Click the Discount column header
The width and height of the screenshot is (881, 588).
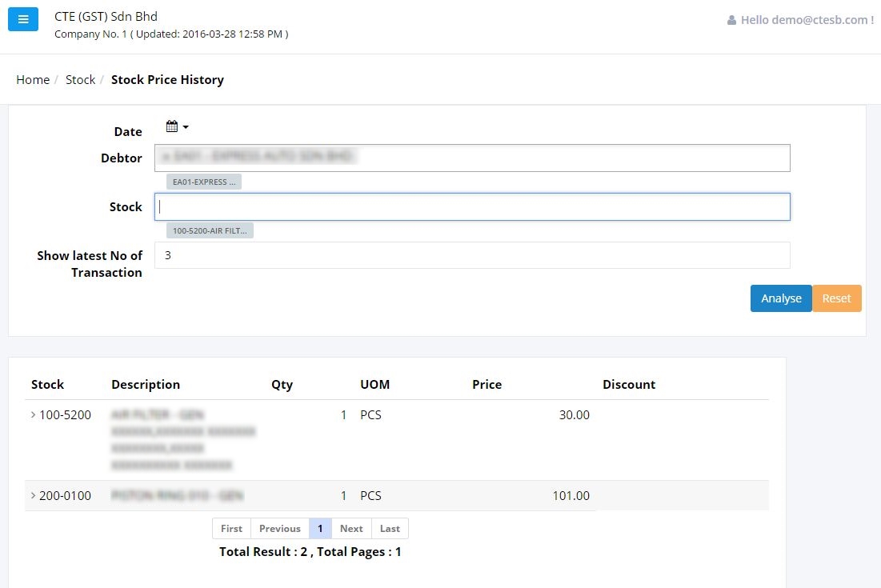pyautogui.click(x=629, y=385)
